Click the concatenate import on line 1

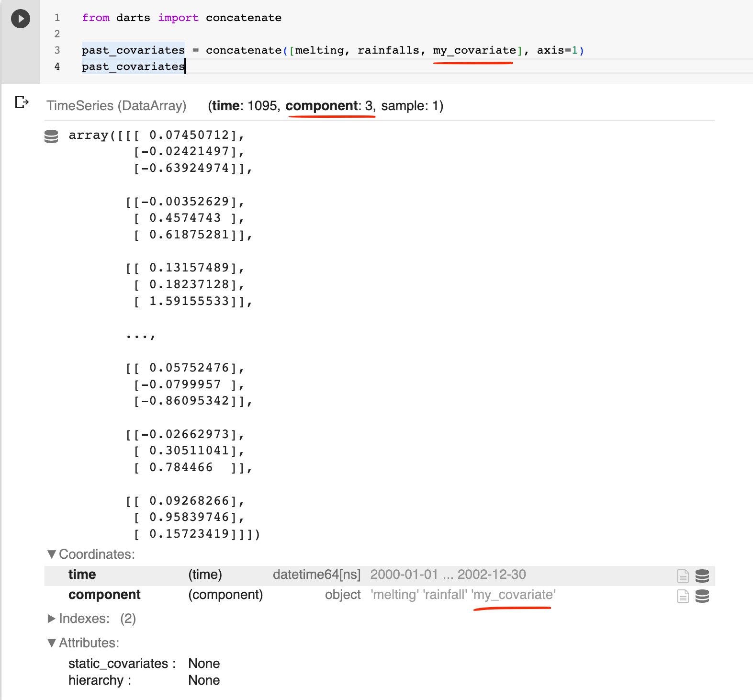click(244, 18)
